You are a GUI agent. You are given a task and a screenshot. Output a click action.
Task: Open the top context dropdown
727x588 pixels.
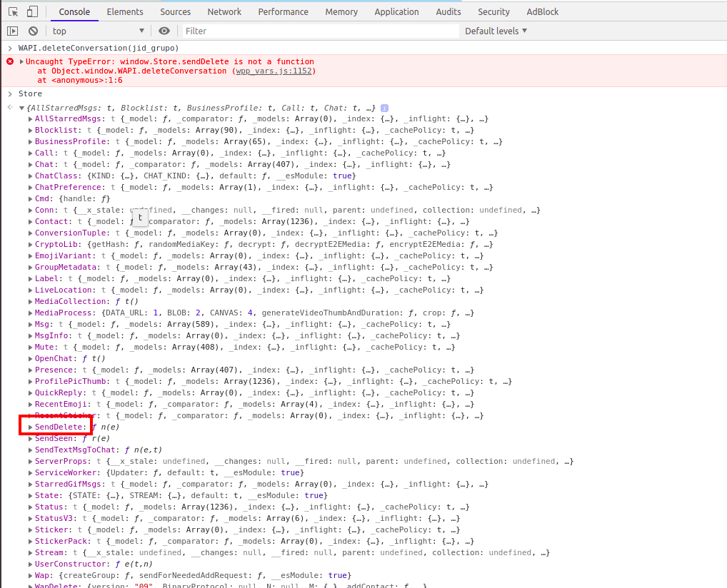[99, 31]
